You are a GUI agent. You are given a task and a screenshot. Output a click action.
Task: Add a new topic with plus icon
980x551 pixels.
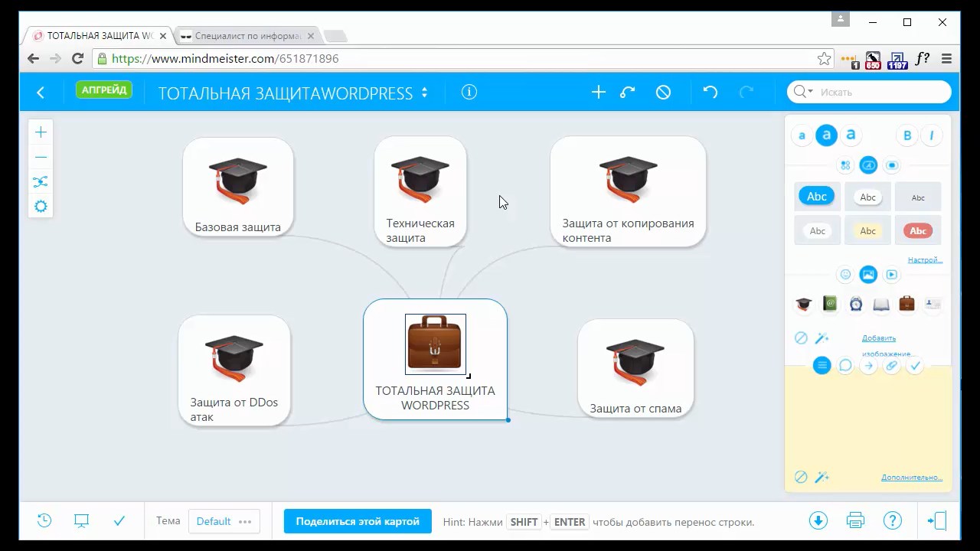click(599, 92)
